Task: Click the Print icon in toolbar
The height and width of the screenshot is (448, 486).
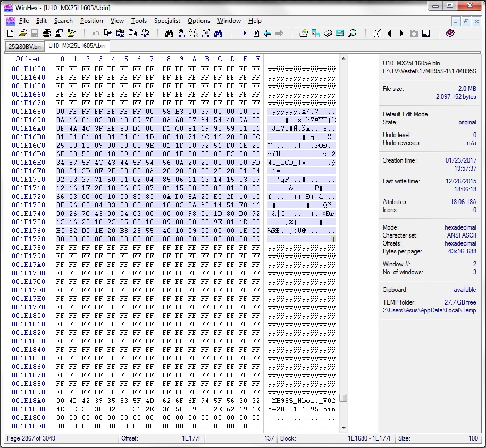Action: pyautogui.click(x=47, y=33)
